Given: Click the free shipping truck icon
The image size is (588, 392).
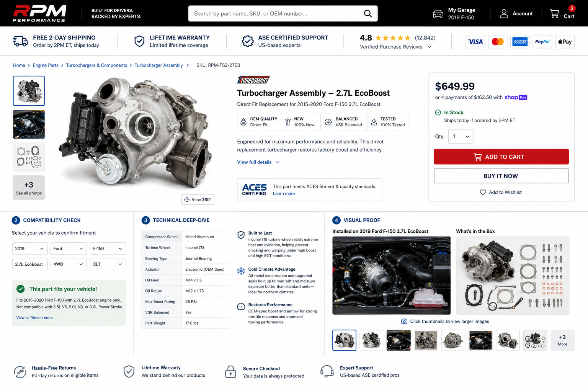Looking at the screenshot, I should 20,41.
